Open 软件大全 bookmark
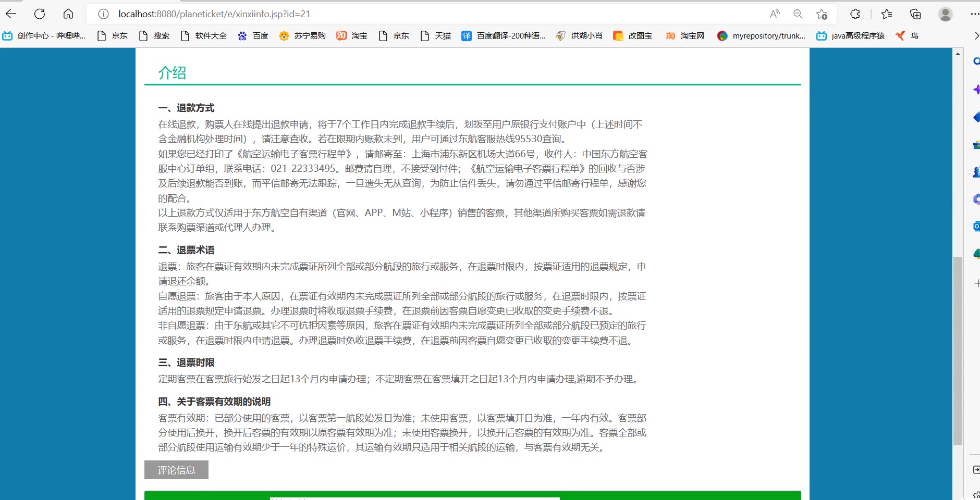 203,35
